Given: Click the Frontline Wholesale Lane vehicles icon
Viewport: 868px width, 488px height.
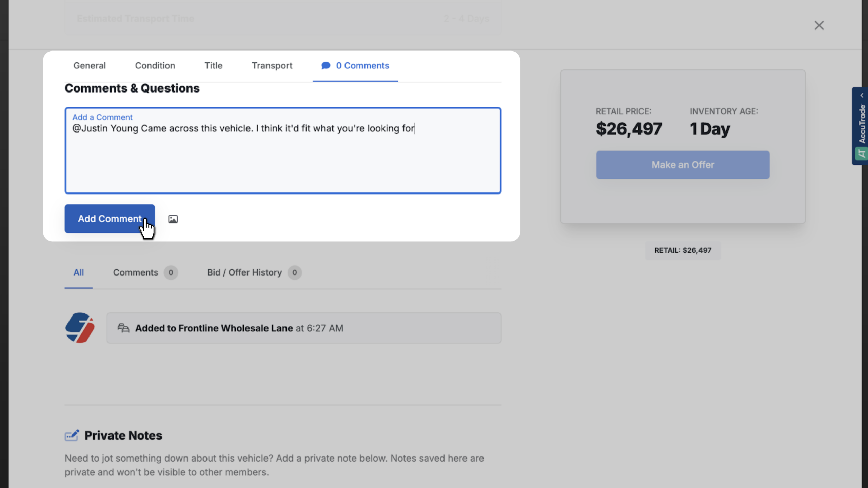Looking at the screenshot, I should (x=123, y=328).
